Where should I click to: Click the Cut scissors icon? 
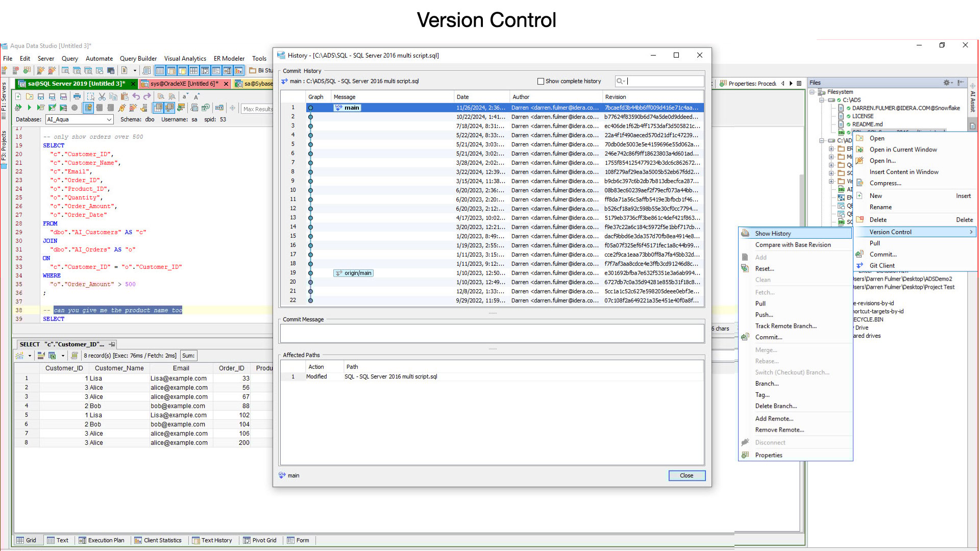tap(102, 96)
